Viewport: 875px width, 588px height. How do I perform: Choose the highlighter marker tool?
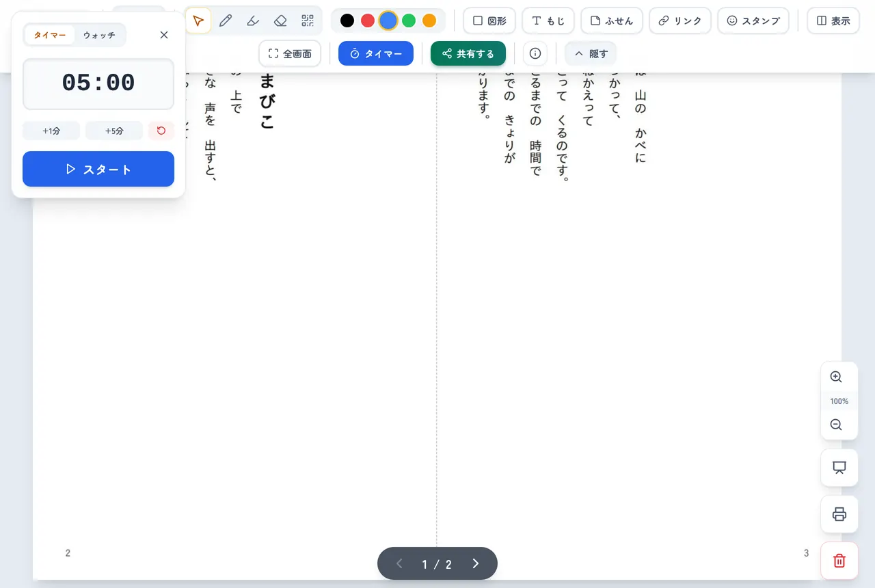click(253, 21)
